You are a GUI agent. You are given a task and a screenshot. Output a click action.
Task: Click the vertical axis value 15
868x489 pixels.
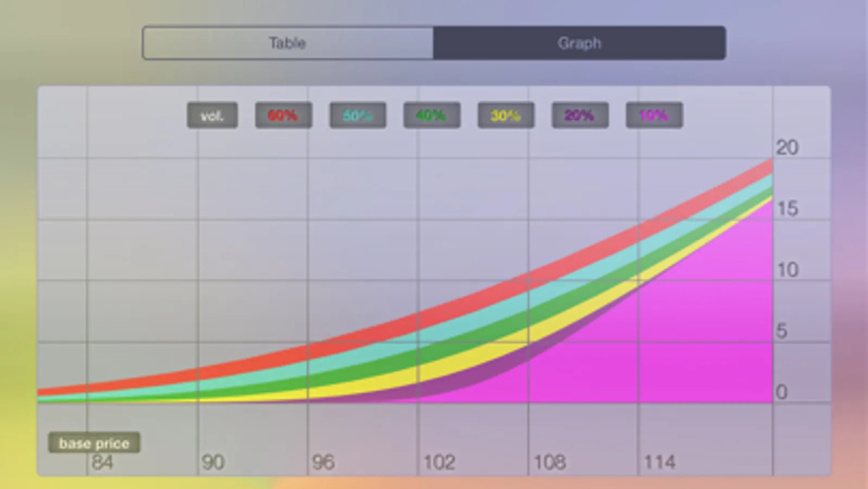[x=787, y=209]
